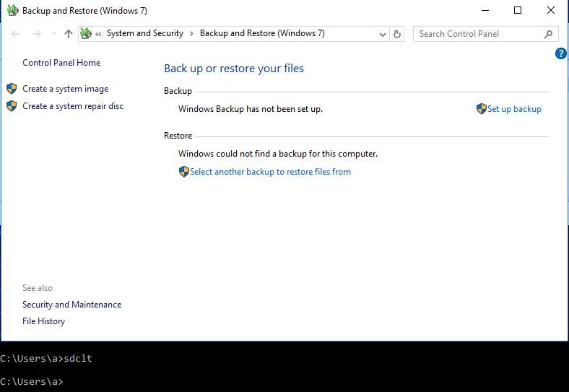Image resolution: width=569 pixels, height=392 pixels.
Task: Select another backup to restore files from
Action: click(270, 172)
